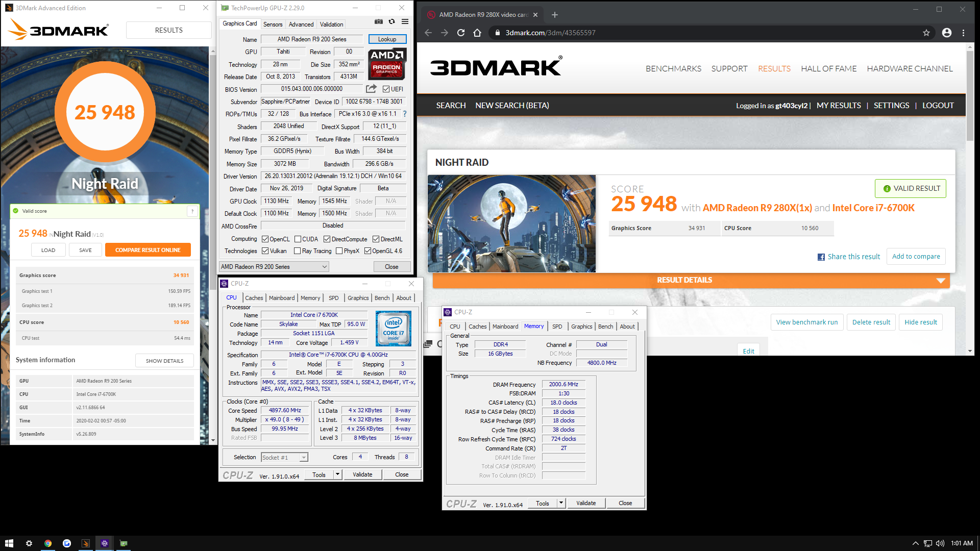Open the GPU selection dropdown in GPU-Z
The width and height of the screenshot is (980, 551).
[274, 267]
